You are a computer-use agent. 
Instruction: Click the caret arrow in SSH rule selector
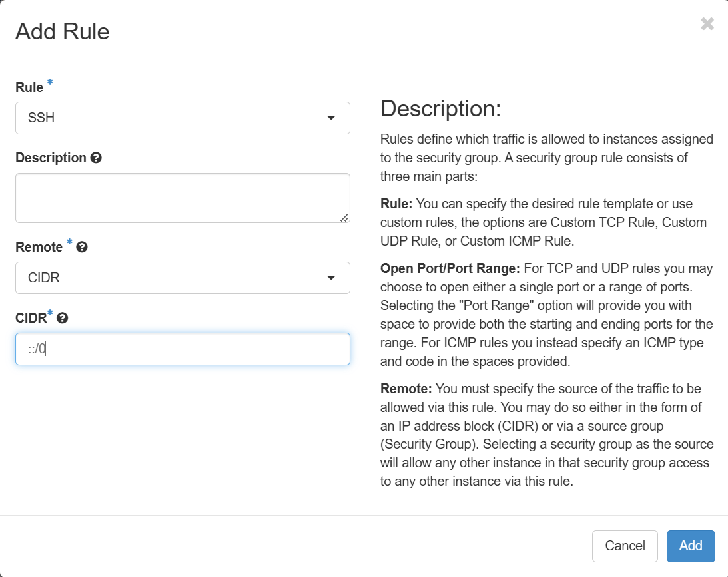click(x=331, y=118)
